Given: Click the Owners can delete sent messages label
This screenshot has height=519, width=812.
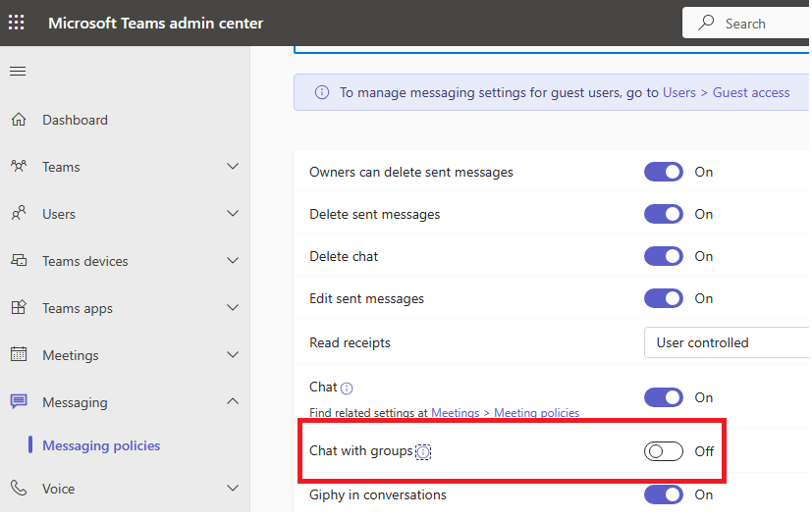Looking at the screenshot, I should pos(411,173).
